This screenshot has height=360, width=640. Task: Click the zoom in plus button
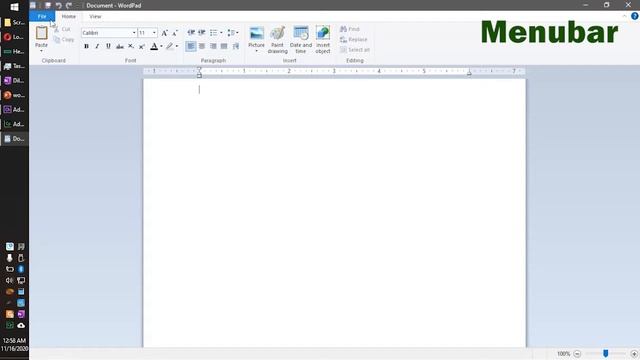634,354
